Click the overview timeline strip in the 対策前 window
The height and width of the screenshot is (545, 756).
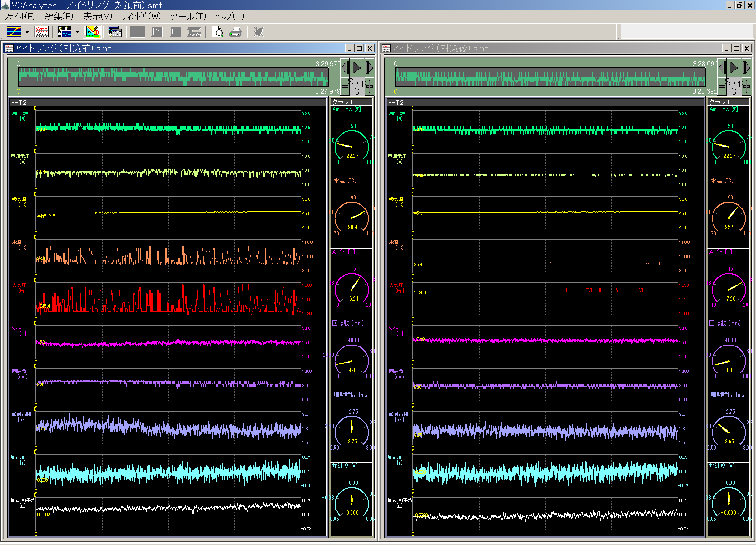(x=173, y=78)
